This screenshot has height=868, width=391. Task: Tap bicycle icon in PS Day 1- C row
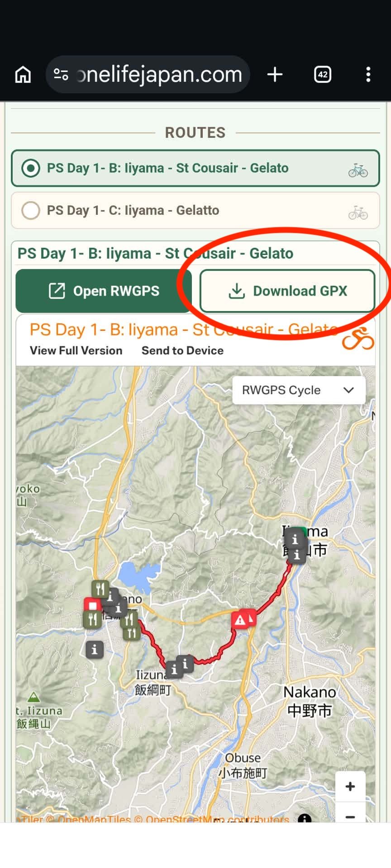[358, 212]
